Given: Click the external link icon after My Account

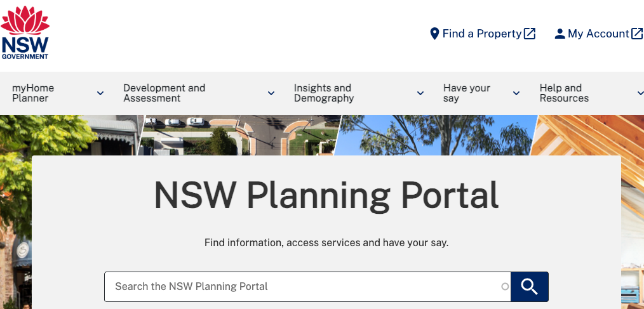Looking at the screenshot, I should pyautogui.click(x=636, y=34).
